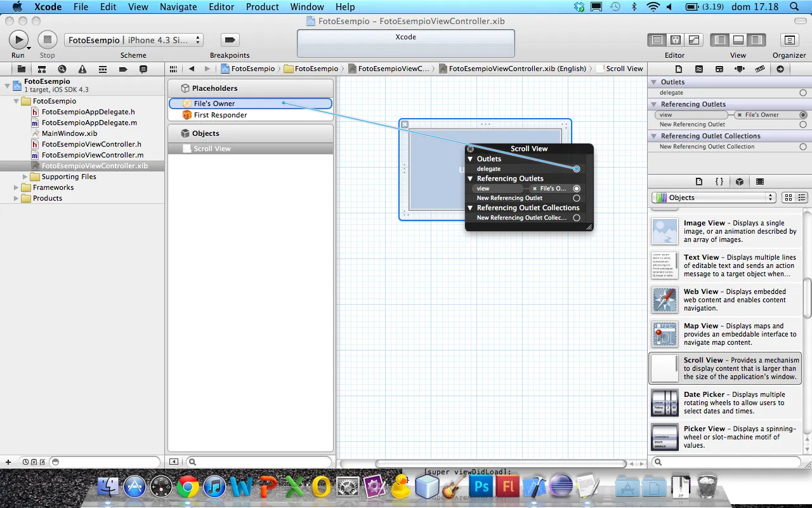Toggle Breakpoints button in toolbar

pyautogui.click(x=230, y=40)
